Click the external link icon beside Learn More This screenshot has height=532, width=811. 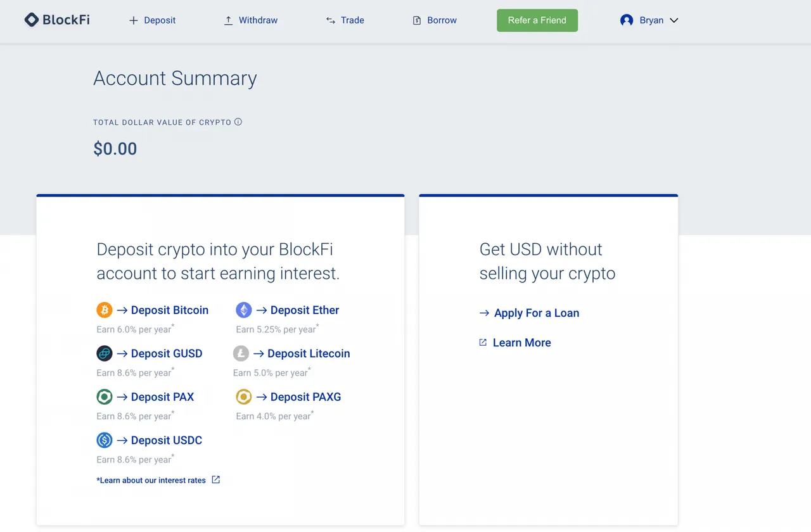(483, 343)
